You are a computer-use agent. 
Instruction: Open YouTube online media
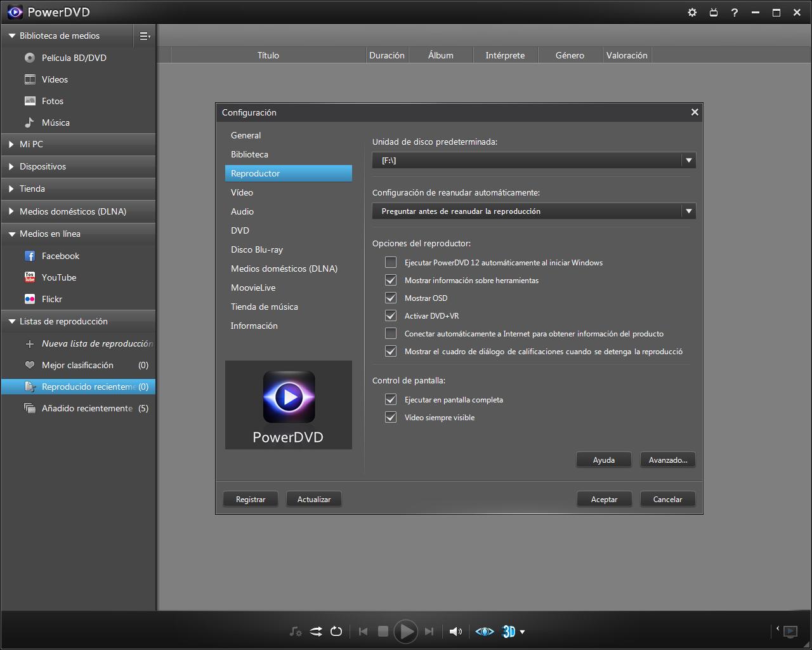[x=59, y=277]
